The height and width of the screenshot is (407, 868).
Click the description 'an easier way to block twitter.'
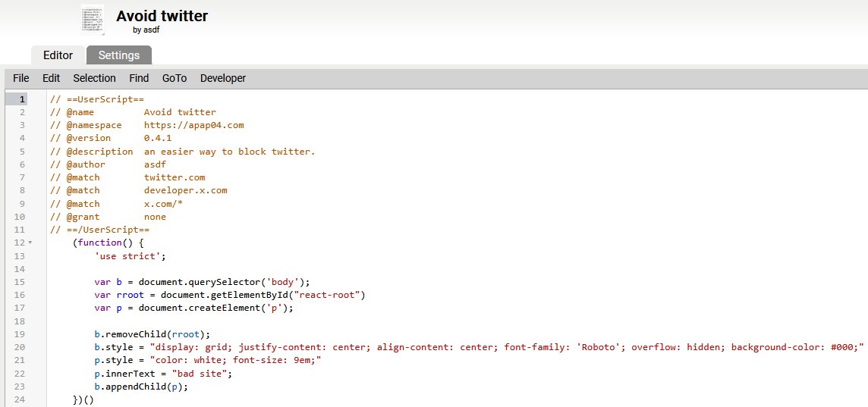(229, 152)
